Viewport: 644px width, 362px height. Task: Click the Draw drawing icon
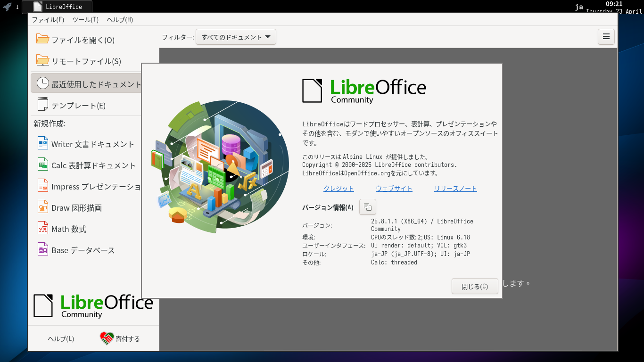pos(43,206)
